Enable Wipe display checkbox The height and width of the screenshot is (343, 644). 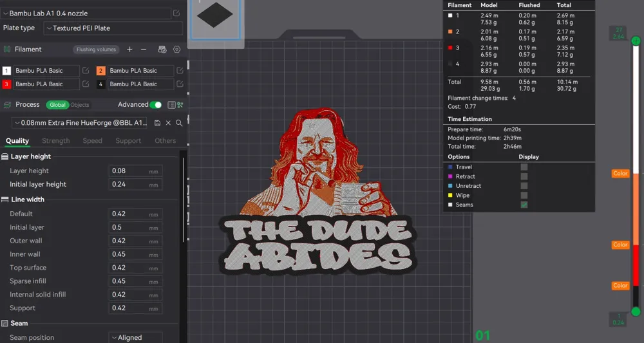524,195
